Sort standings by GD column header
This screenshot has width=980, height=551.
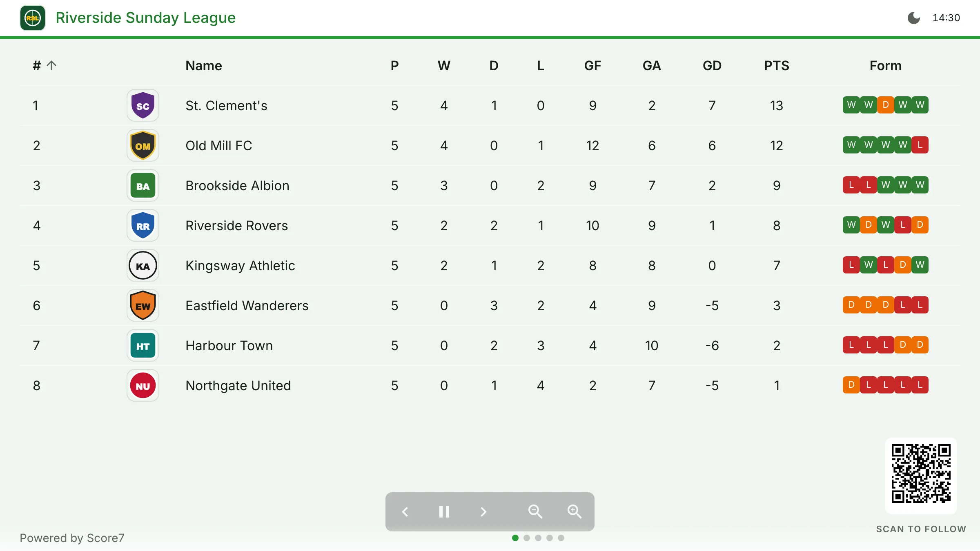pyautogui.click(x=712, y=66)
